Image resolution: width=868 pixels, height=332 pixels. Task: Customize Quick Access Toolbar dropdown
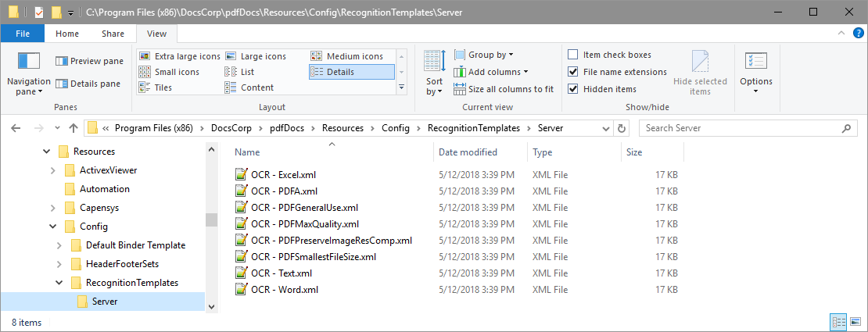click(71, 12)
